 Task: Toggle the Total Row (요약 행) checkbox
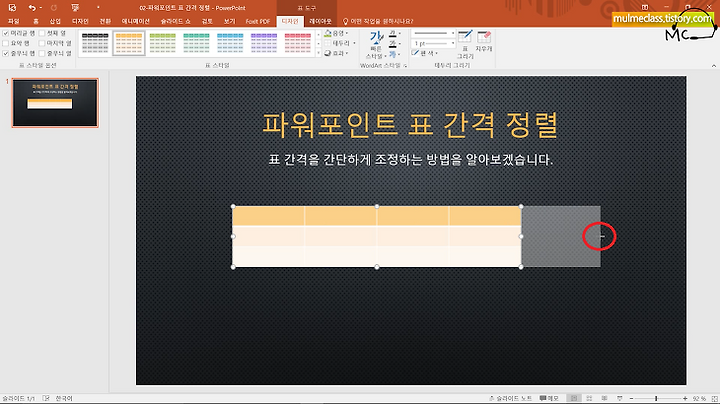click(x=6, y=43)
